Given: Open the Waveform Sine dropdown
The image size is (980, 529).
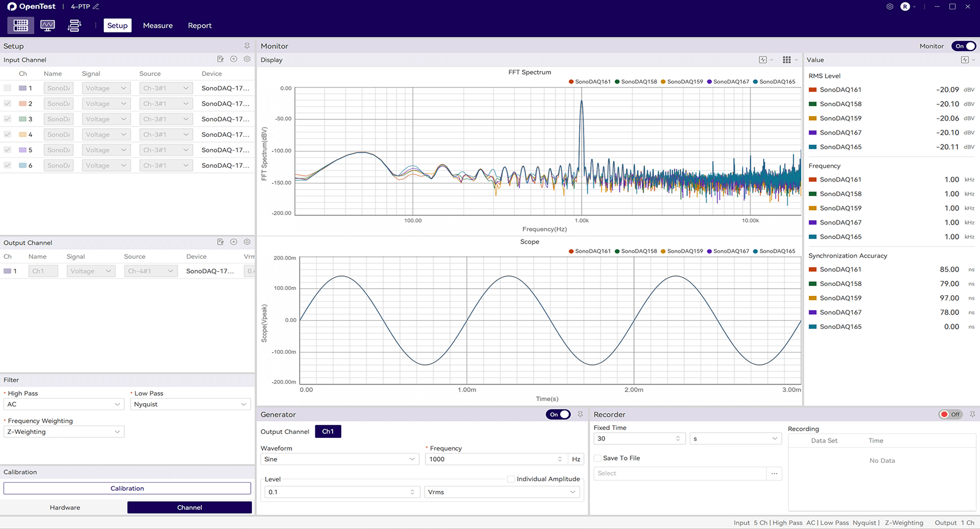Looking at the screenshot, I should 340,459.
